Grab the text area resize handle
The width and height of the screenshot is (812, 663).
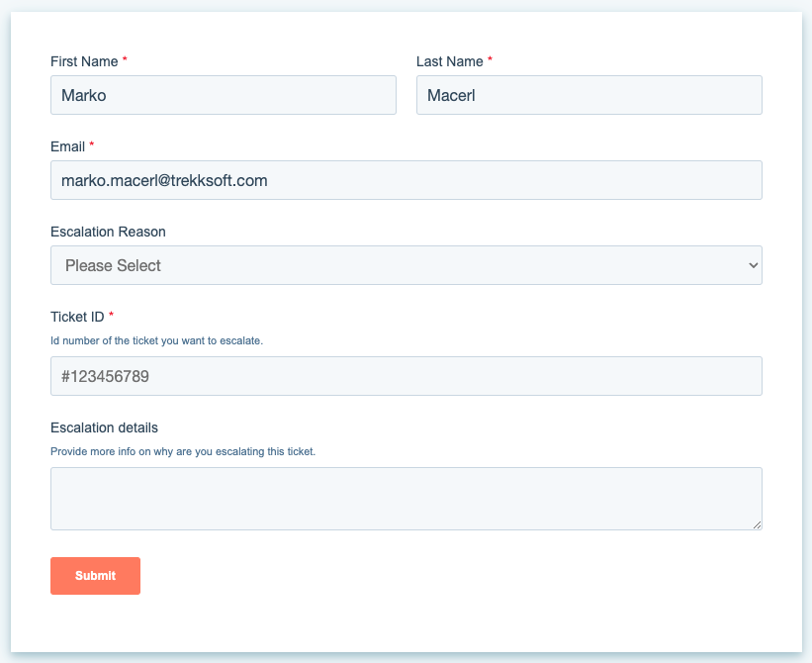[x=757, y=524]
